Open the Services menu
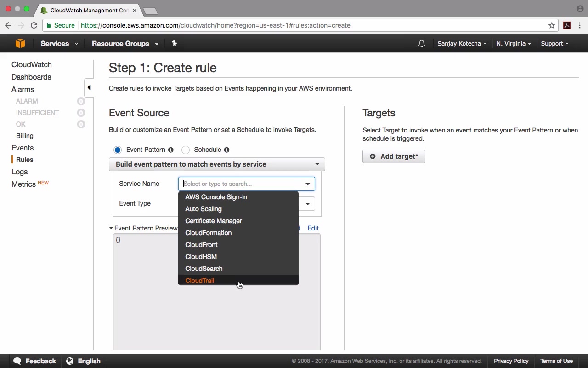Viewport: 588px width, 368px height. (x=59, y=44)
